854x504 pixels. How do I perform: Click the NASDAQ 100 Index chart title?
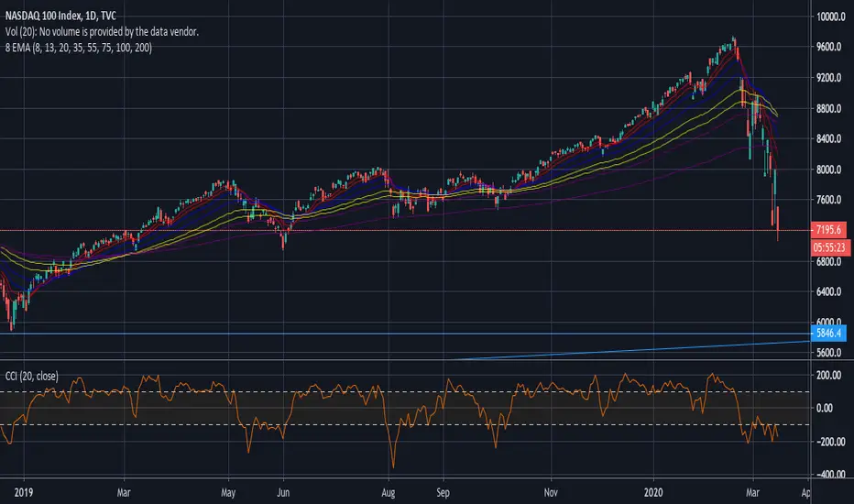[60, 16]
